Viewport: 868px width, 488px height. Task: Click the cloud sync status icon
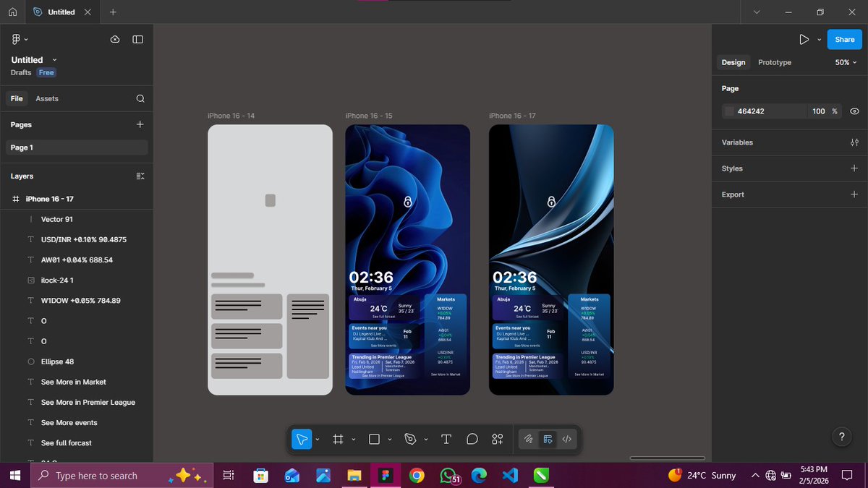115,39
